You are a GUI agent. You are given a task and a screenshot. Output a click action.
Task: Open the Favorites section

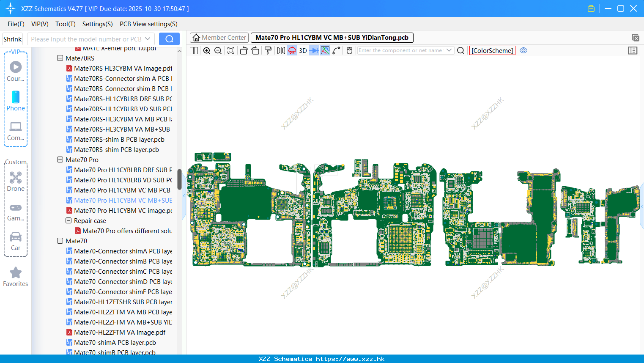pyautogui.click(x=16, y=277)
